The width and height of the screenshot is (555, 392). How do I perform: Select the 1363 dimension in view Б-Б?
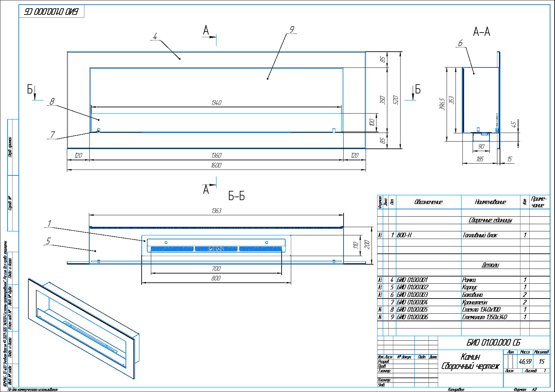(216, 211)
